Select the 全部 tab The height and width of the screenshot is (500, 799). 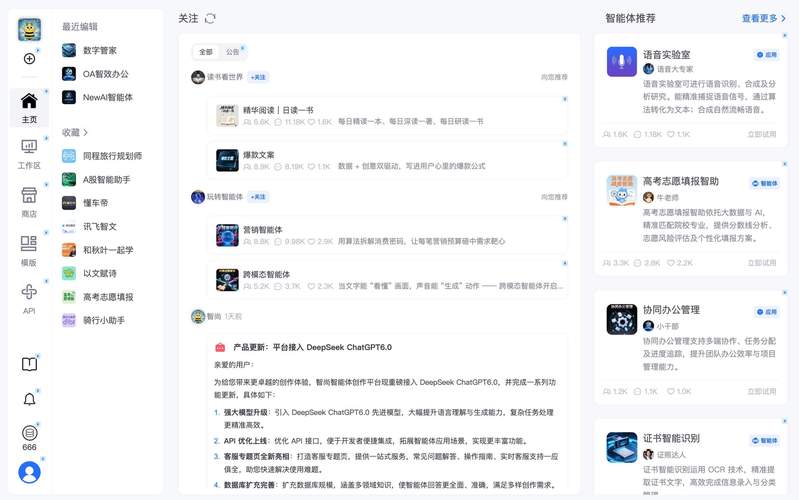(x=206, y=52)
